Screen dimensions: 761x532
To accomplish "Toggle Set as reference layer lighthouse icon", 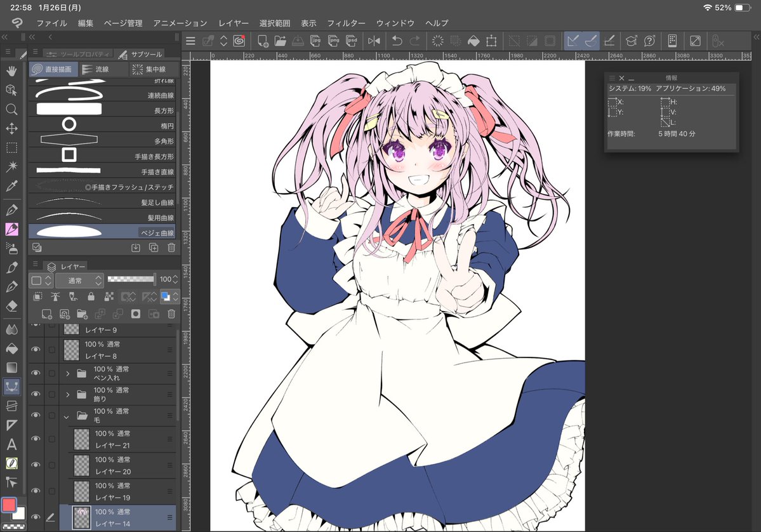I will 55,296.
